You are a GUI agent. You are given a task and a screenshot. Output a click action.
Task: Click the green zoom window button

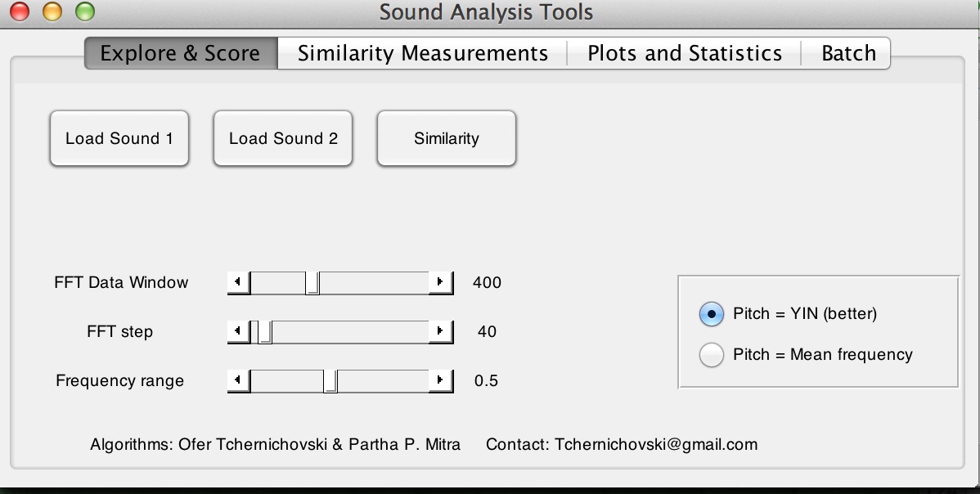(x=83, y=12)
